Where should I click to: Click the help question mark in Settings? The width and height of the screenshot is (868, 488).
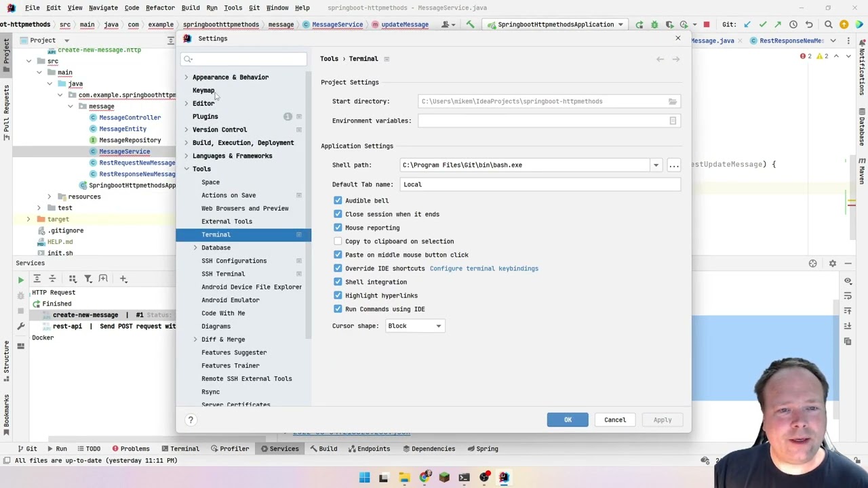(x=191, y=420)
